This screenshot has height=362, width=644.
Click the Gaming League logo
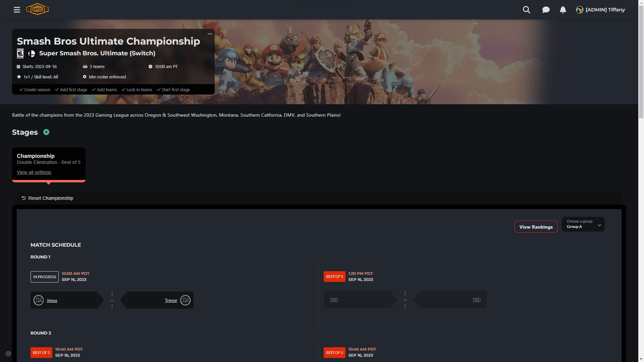click(x=38, y=9)
